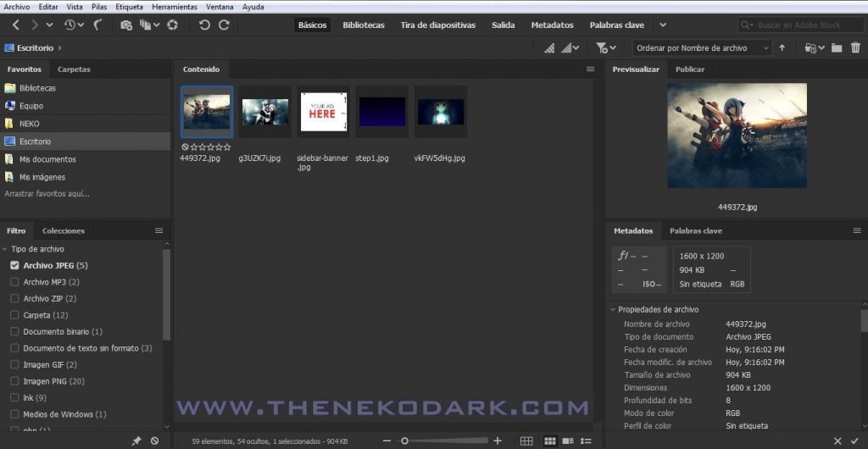Click the boomerang return-to-app icon
868x449 pixels.
click(x=98, y=25)
